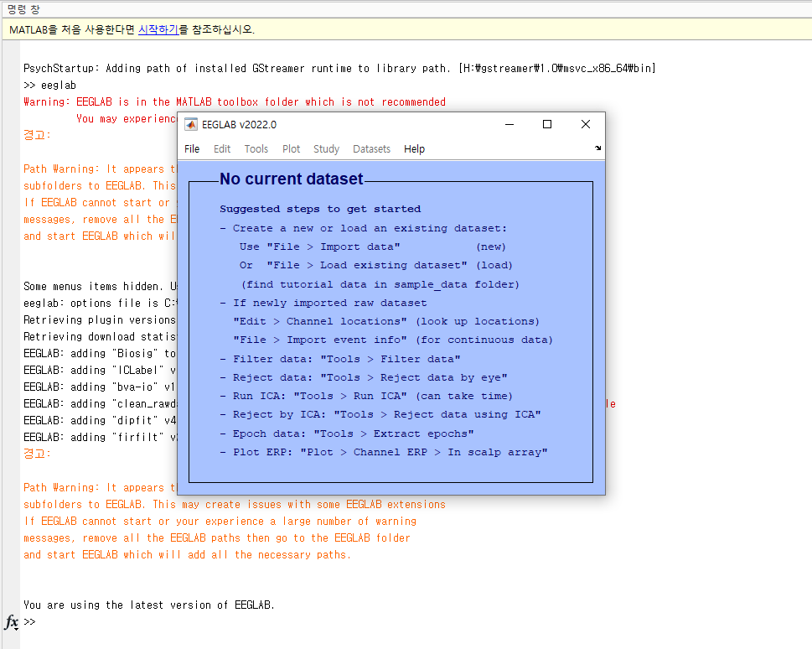812x649 pixels.
Task: Click the 'EEGLAB v2022.0' title bar text
Action: tap(240, 125)
